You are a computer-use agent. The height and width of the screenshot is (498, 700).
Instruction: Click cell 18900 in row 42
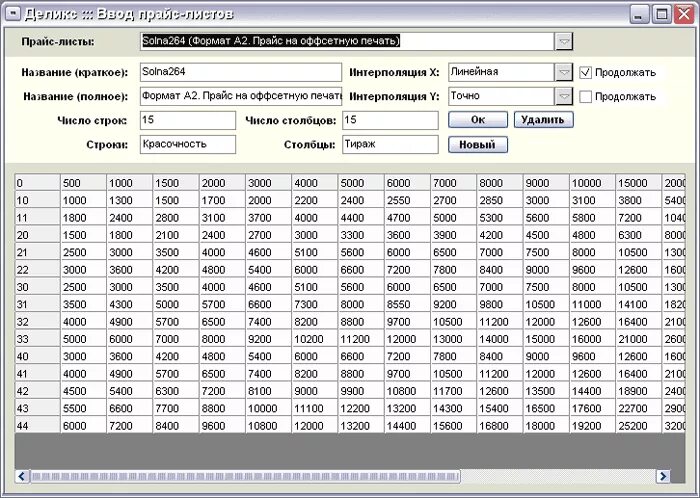[x=638, y=391]
